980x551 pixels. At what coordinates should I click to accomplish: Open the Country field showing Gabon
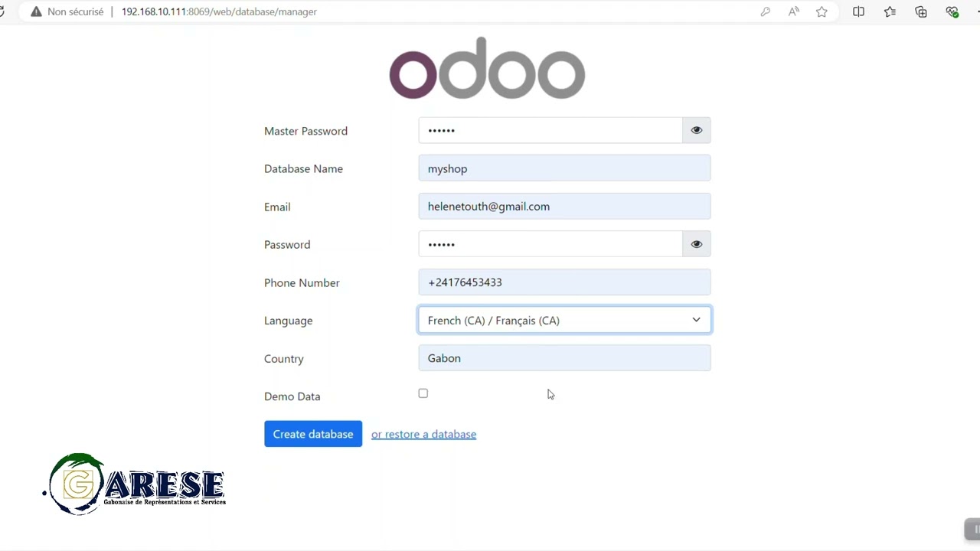pos(564,358)
